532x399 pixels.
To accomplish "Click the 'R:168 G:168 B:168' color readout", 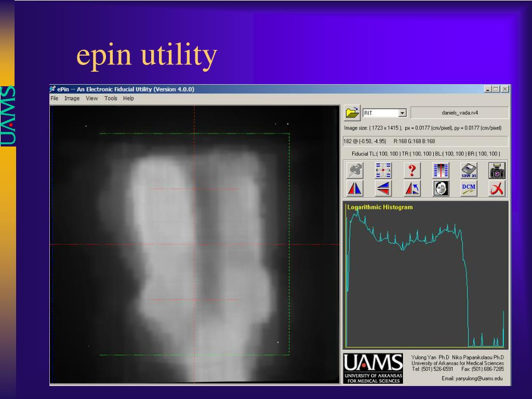I will [x=414, y=141].
